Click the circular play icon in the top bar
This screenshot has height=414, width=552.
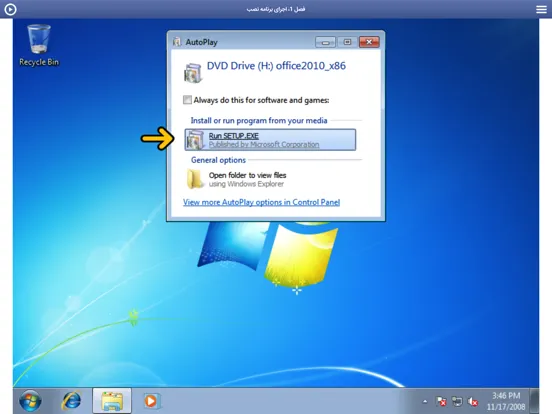point(10,9)
